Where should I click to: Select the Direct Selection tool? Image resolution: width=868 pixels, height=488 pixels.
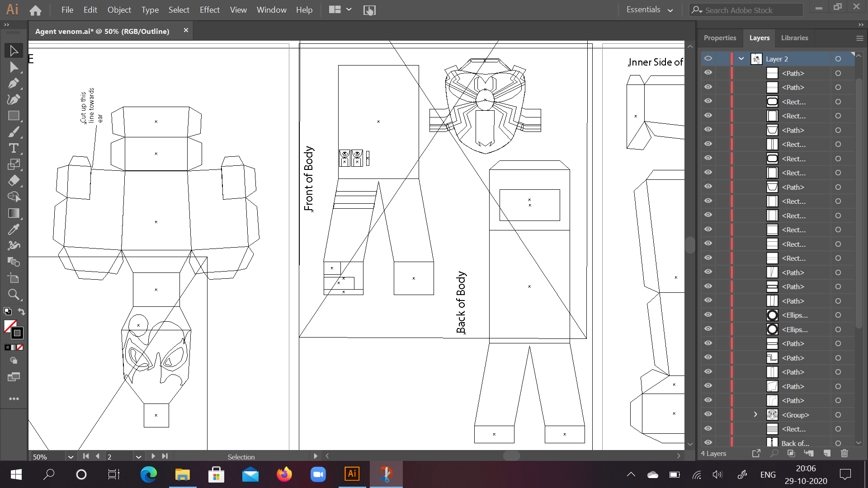(14, 67)
